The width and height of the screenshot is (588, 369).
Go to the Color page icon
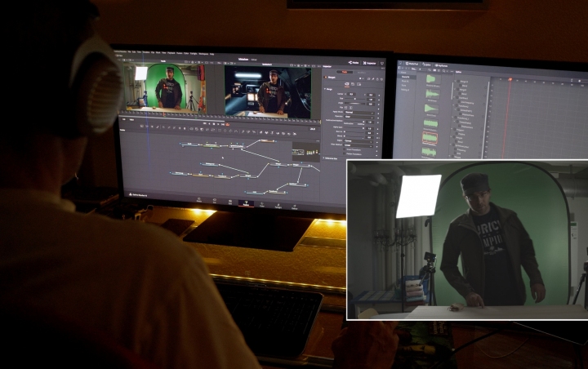pyautogui.click(x=261, y=203)
